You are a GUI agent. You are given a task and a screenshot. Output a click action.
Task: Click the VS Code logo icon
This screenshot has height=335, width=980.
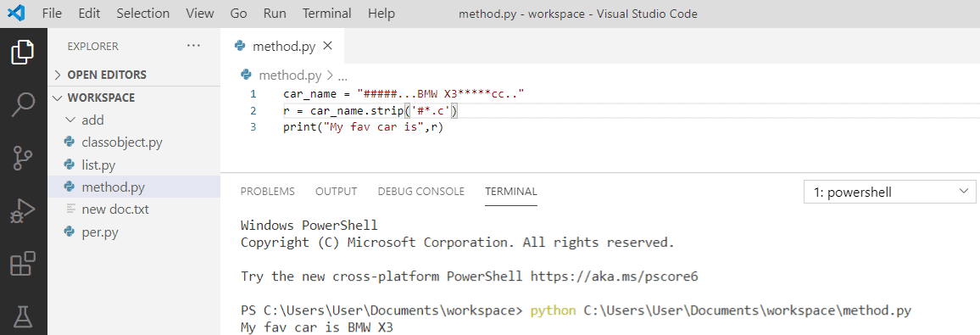[x=17, y=13]
